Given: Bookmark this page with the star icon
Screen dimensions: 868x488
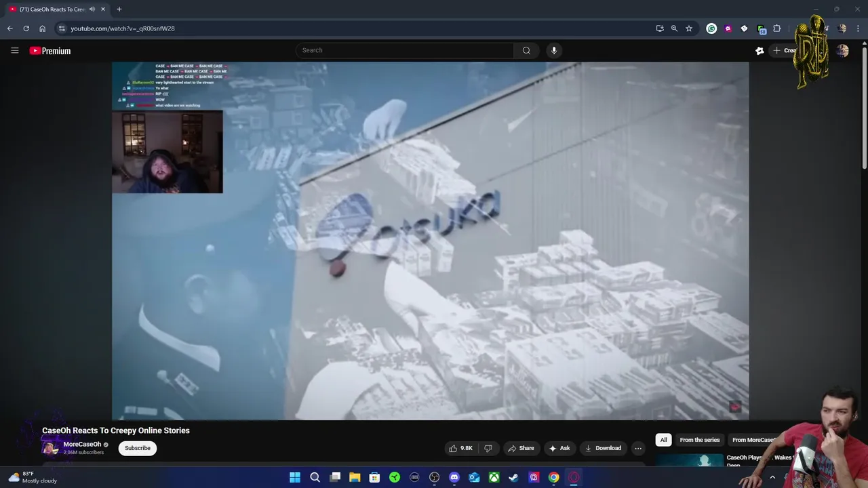Looking at the screenshot, I should 689,28.
